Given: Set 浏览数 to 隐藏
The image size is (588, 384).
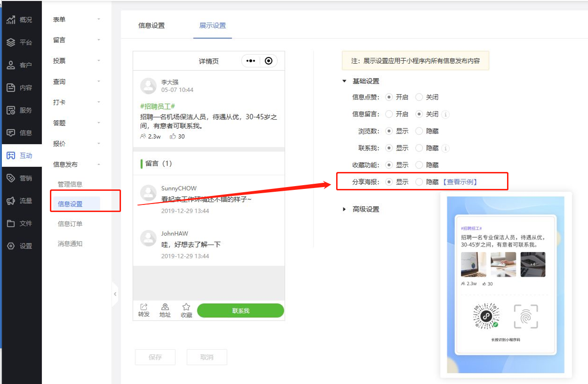Looking at the screenshot, I should pyautogui.click(x=419, y=131).
